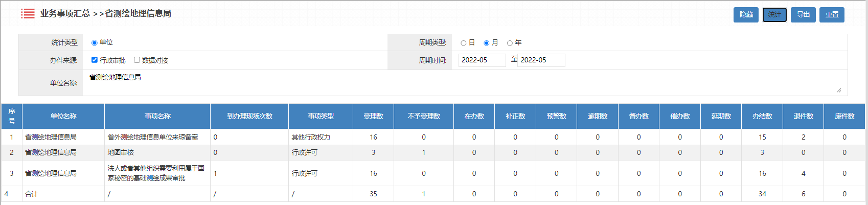The width and height of the screenshot is (868, 205).
Task: Click the 隐藏 button
Action: pyautogui.click(x=746, y=15)
